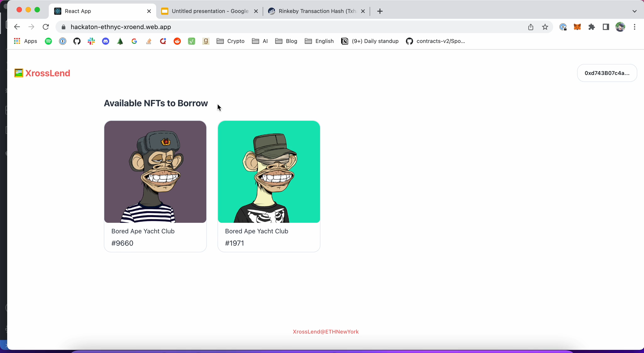Open the Slack bookmark icon

tap(91, 41)
